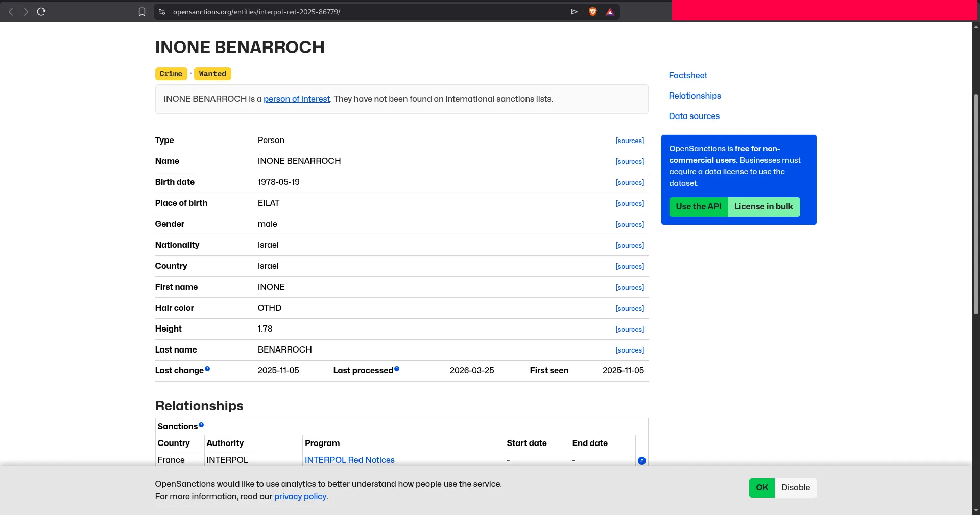Viewport: 980px width, 515px height.
Task: Jump to the Factsheet section
Action: click(687, 75)
